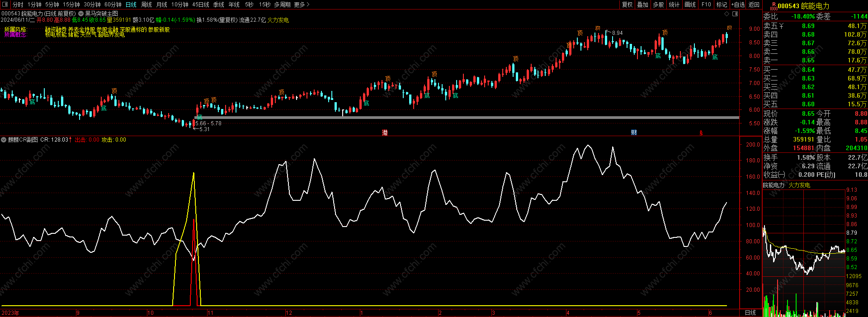Click the 财 marker icon on the chart
868x317 pixels.
pos(634,132)
